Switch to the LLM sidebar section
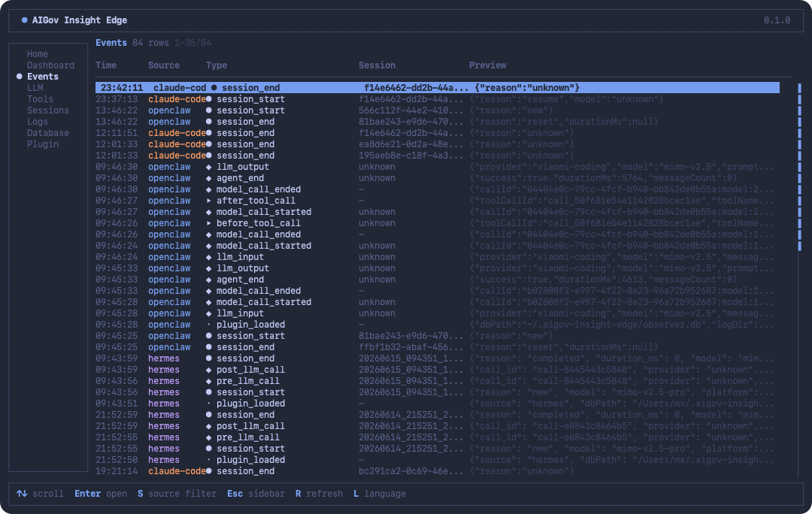The height and width of the screenshot is (514, 812). tap(35, 88)
